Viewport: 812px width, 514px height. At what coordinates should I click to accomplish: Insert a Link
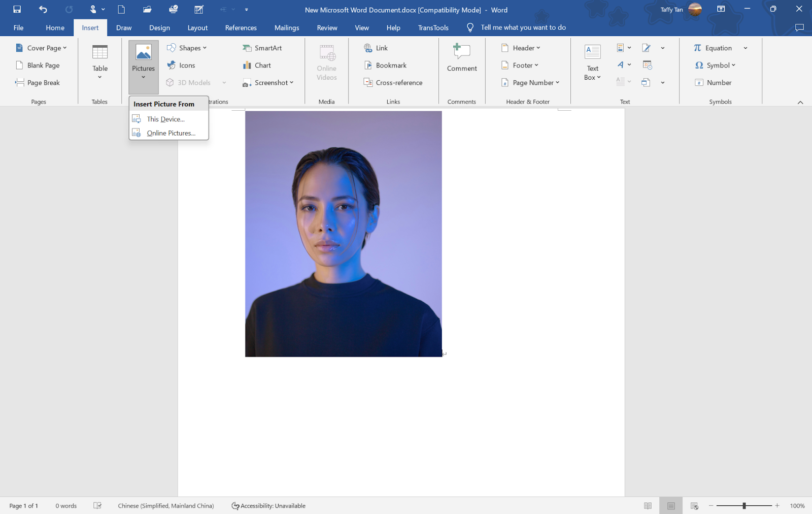click(x=376, y=48)
